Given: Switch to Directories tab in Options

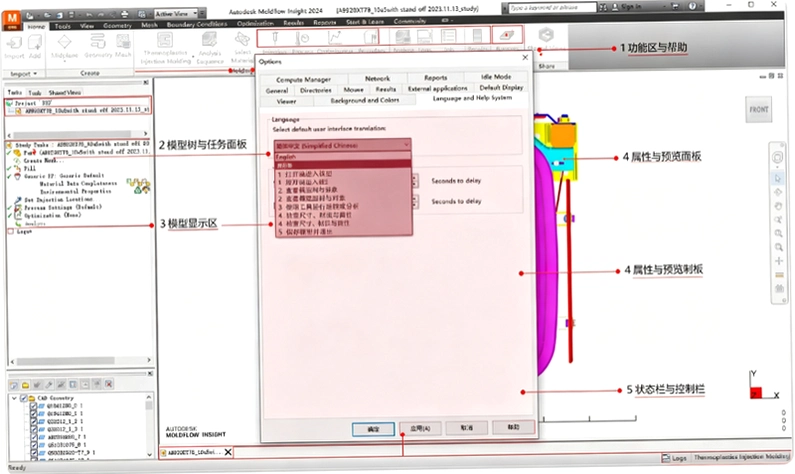Looking at the screenshot, I should 315,90.
